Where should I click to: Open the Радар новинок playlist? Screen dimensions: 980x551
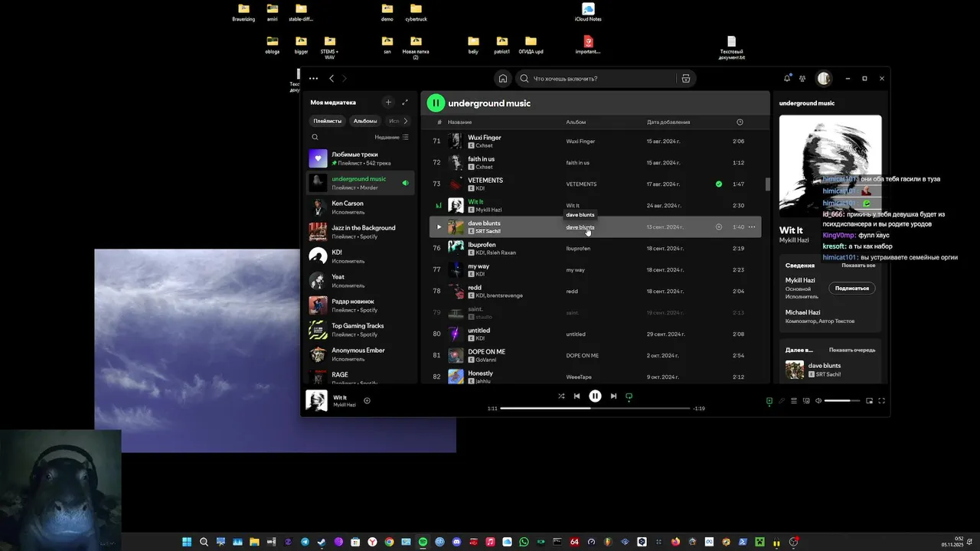coord(361,305)
